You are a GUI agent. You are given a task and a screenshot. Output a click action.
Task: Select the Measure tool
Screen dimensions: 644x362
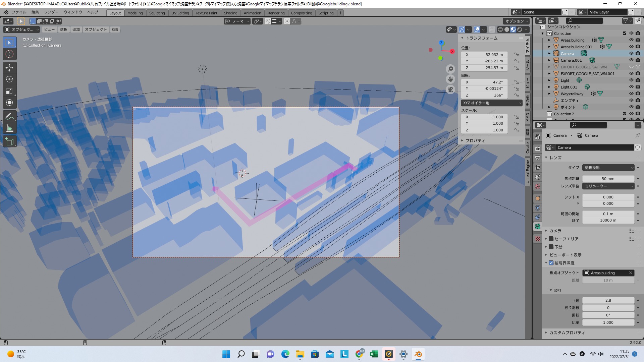point(9,128)
